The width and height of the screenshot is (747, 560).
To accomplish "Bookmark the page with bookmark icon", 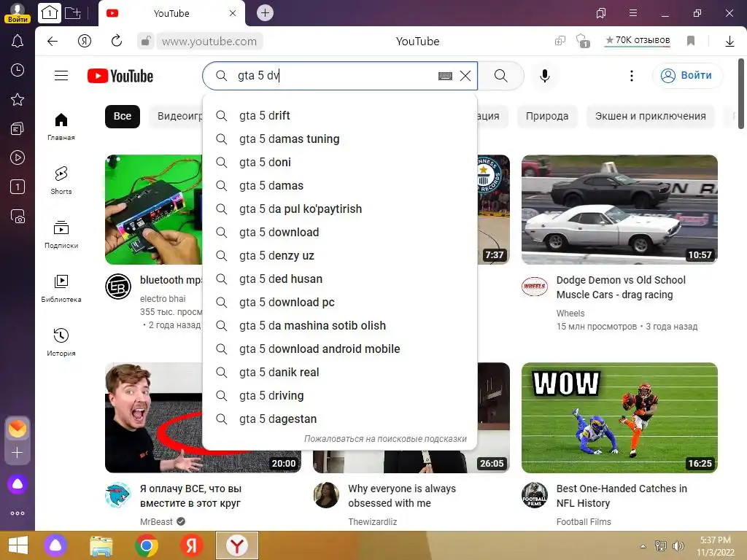I will (691, 41).
